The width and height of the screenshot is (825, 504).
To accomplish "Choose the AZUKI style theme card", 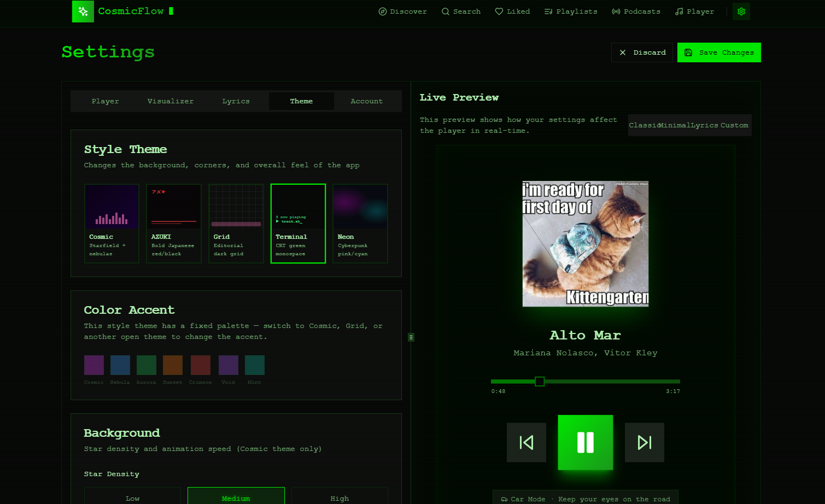I will click(x=174, y=224).
